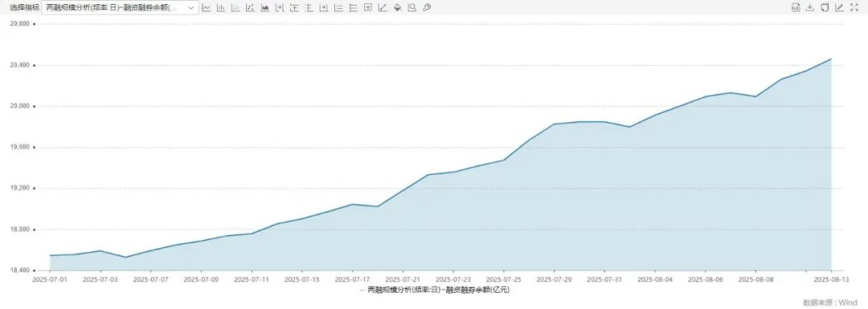Open the edit chart pencil icon
Screen dimensions: 868x309
839,8
